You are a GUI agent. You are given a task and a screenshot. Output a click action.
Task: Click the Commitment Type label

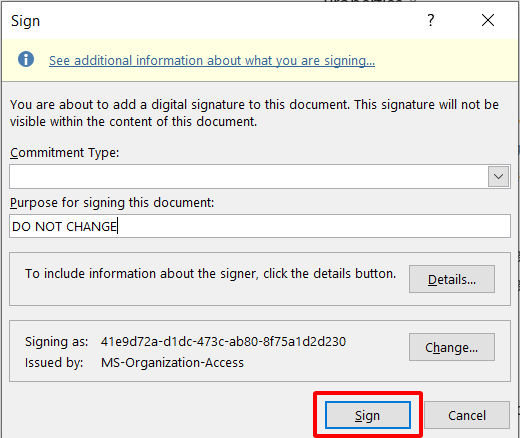click(64, 153)
